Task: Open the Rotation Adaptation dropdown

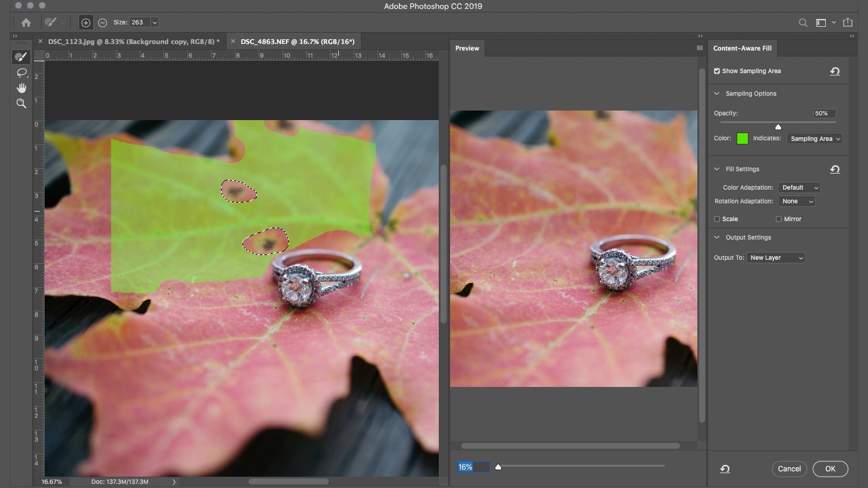Action: point(797,202)
